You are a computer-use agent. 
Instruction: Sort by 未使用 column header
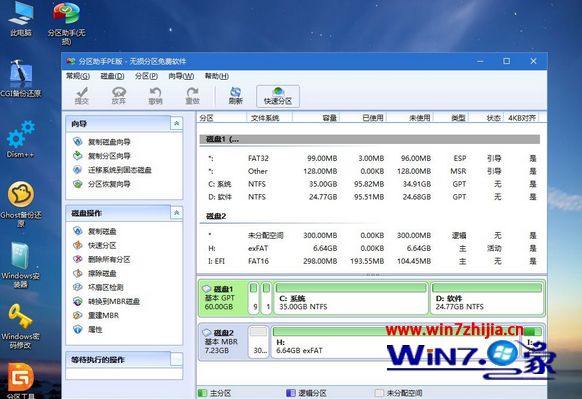pyautogui.click(x=410, y=118)
